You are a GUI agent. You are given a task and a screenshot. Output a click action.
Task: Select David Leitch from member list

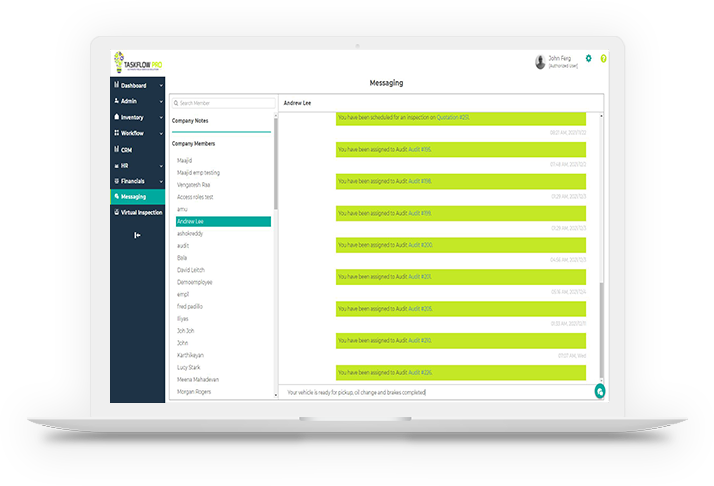point(193,270)
